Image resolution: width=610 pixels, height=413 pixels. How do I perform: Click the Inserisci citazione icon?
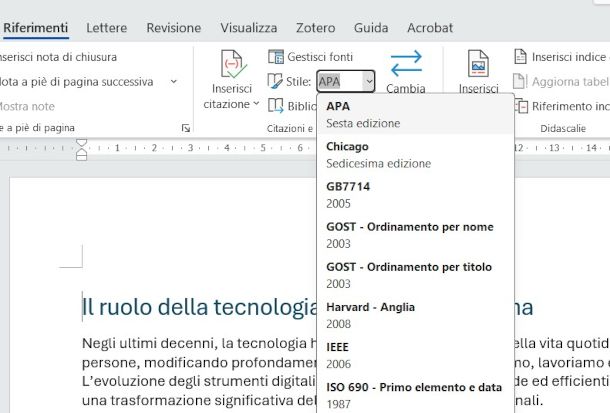click(232, 64)
